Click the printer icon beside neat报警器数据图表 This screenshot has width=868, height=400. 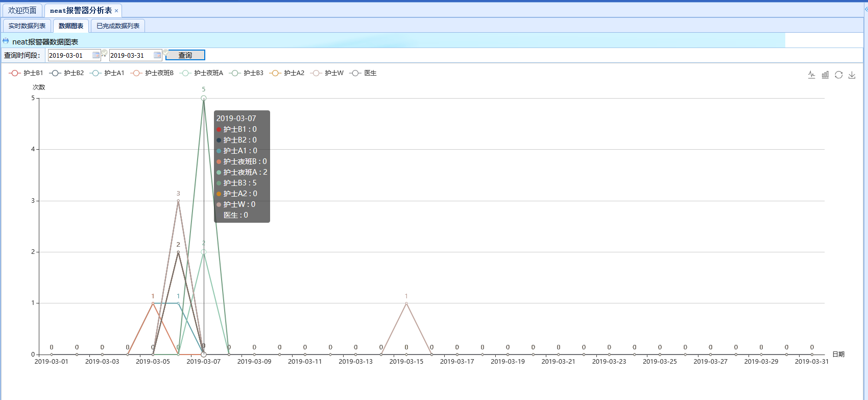click(x=6, y=41)
